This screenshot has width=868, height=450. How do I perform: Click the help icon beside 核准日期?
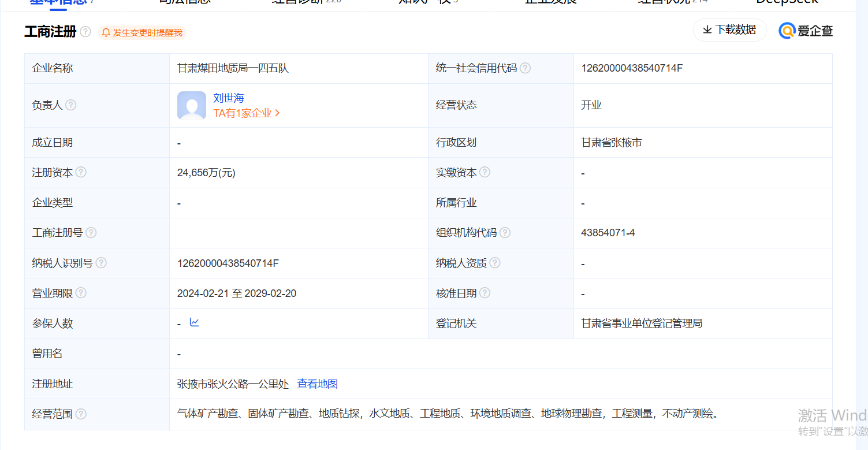(x=485, y=293)
